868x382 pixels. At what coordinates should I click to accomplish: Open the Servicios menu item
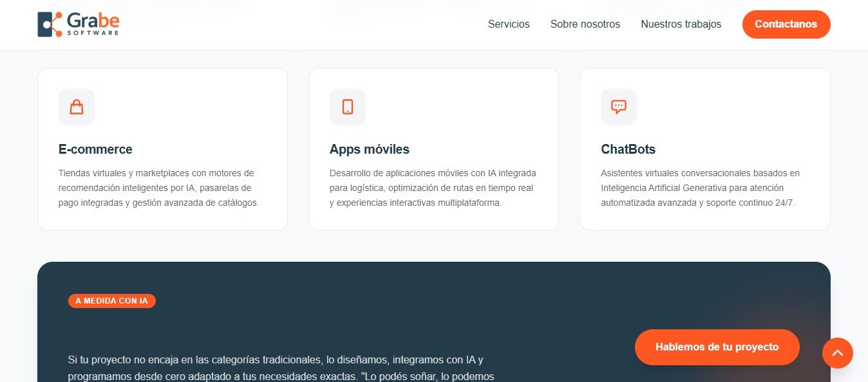tap(509, 24)
